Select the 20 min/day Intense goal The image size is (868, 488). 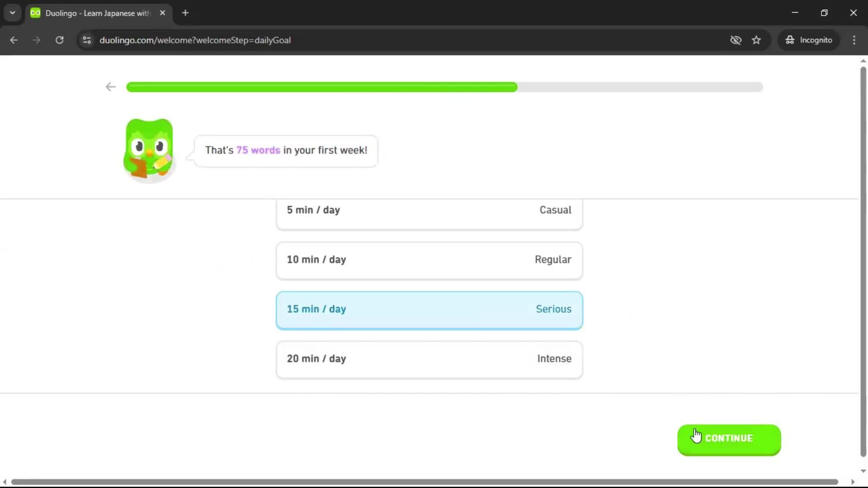(429, 359)
